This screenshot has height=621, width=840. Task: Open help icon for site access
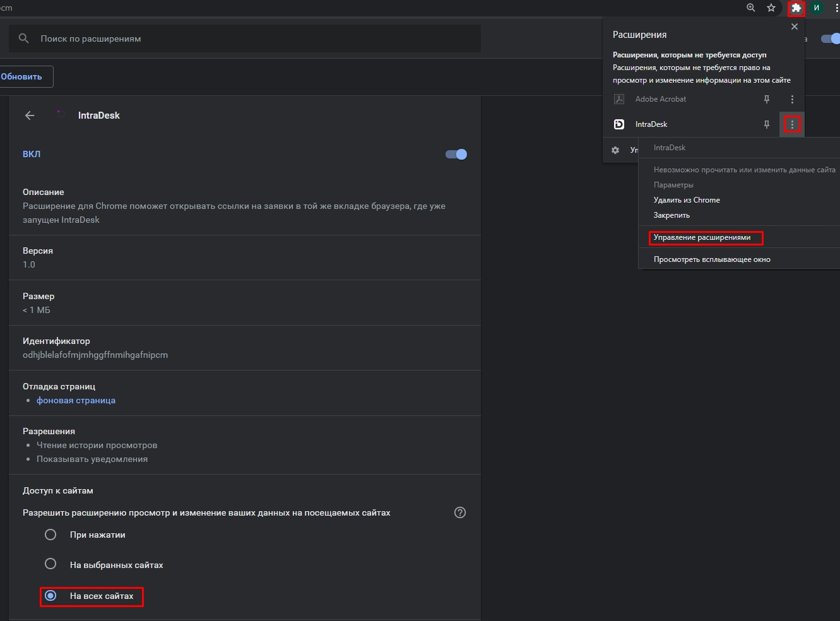click(460, 512)
